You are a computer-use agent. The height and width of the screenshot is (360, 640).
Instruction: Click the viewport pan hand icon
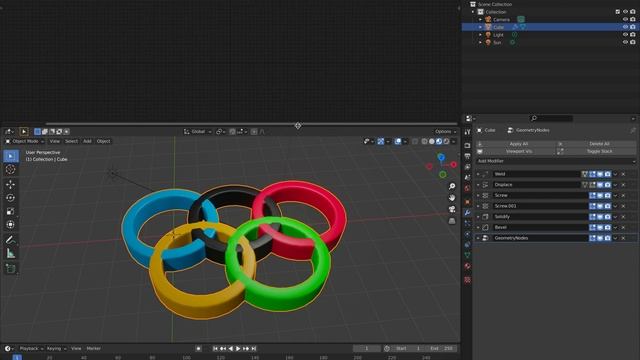tap(452, 198)
